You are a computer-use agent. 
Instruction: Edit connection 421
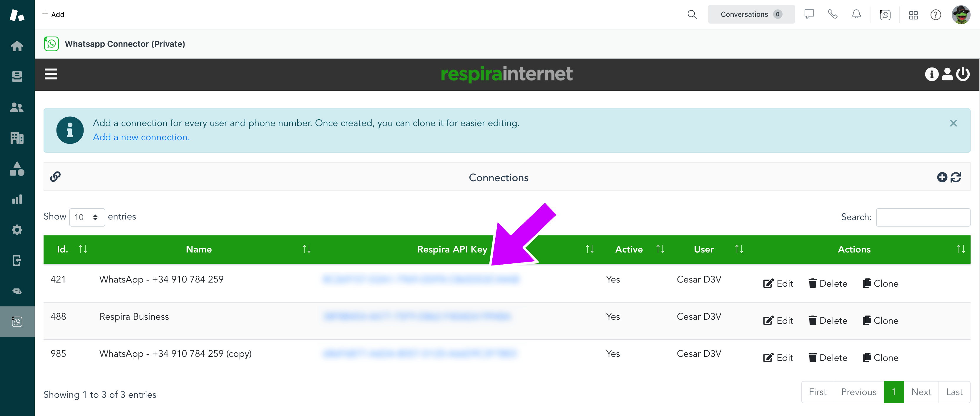pyautogui.click(x=778, y=283)
